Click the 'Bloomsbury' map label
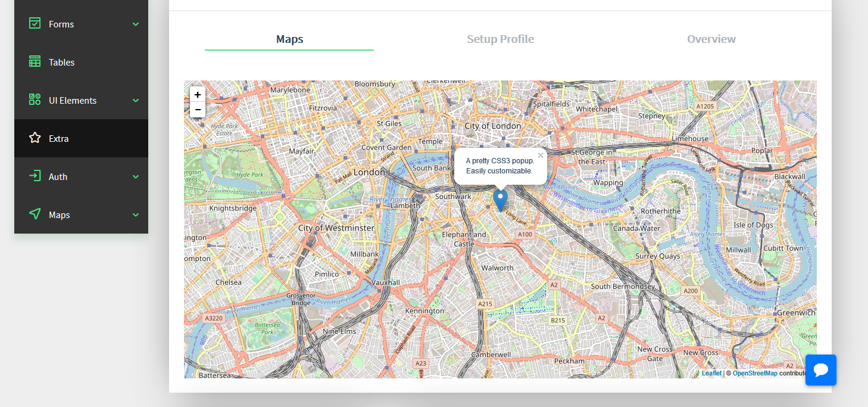 click(374, 85)
